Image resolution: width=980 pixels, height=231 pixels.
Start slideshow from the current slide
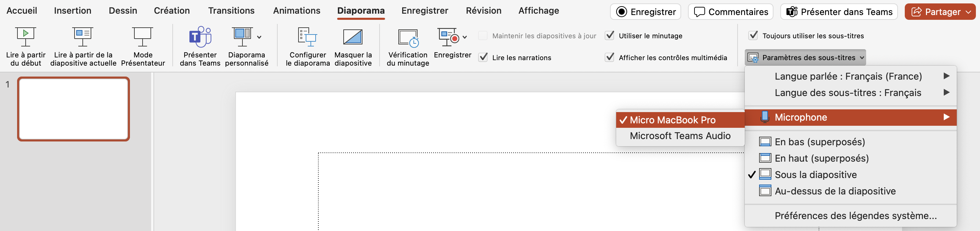[x=83, y=37]
